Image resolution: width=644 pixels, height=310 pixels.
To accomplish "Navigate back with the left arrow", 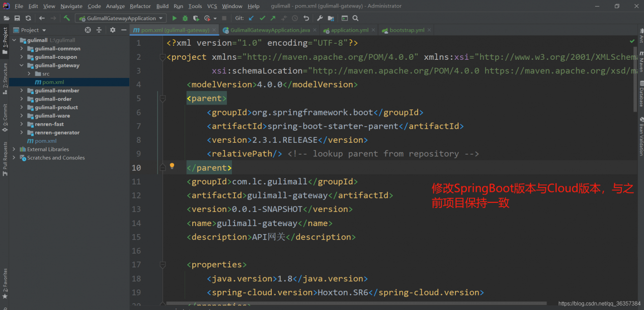I will (41, 18).
